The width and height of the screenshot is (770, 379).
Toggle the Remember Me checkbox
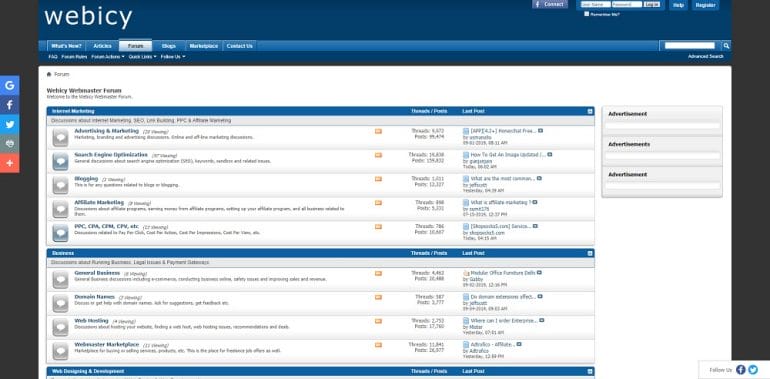[586, 14]
